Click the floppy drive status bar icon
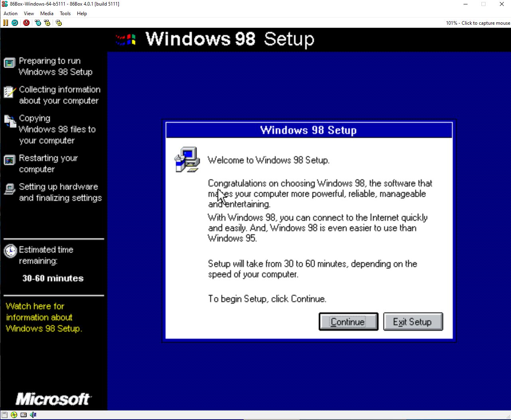Viewport: 511px width, 420px height. (4, 415)
